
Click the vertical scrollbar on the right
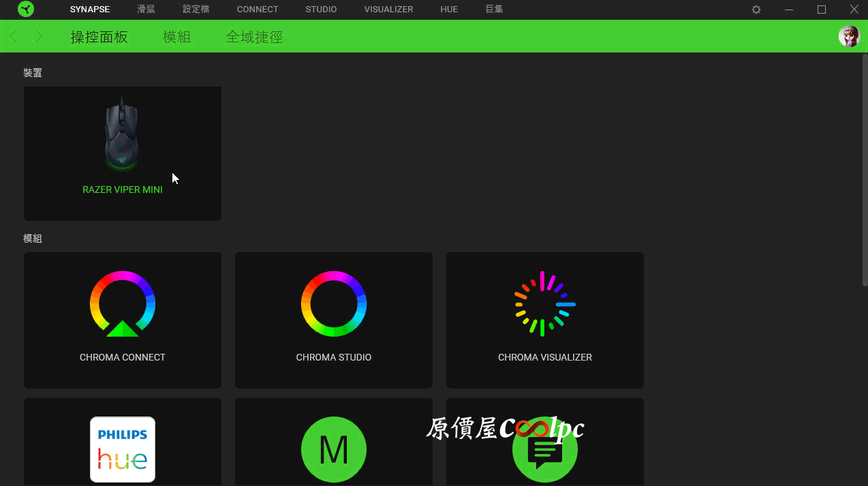[865, 170]
